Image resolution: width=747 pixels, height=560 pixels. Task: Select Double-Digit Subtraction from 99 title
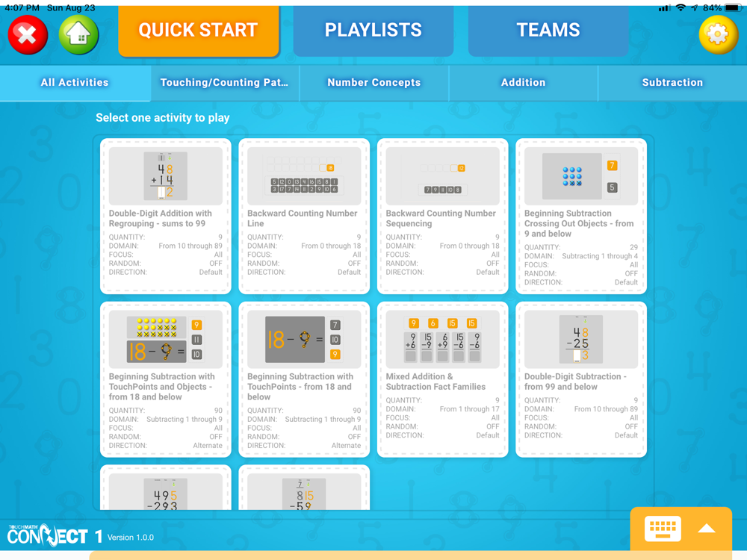[575, 382]
